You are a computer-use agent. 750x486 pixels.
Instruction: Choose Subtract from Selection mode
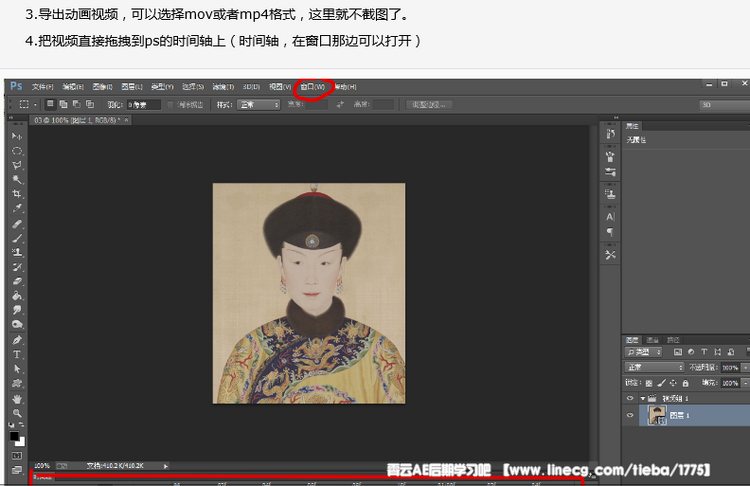pos(77,104)
